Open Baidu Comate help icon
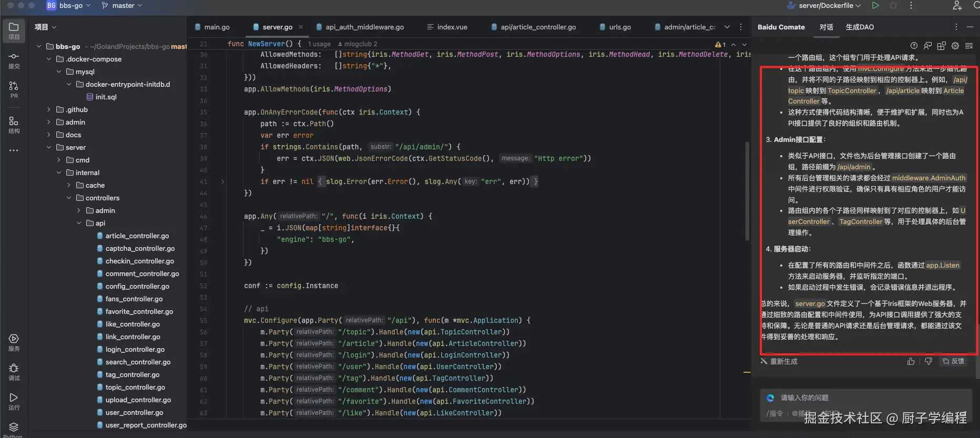 pyautogui.click(x=914, y=46)
